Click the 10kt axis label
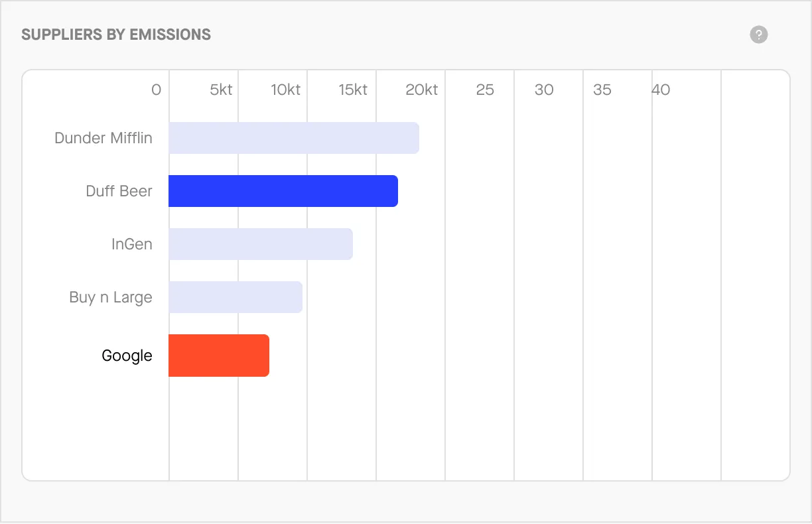The image size is (812, 524). point(285,90)
